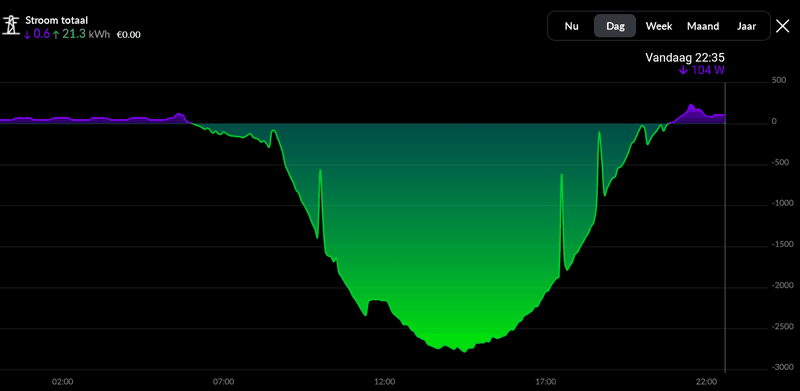Click the 07:00 label on the time axis

pyautogui.click(x=223, y=381)
